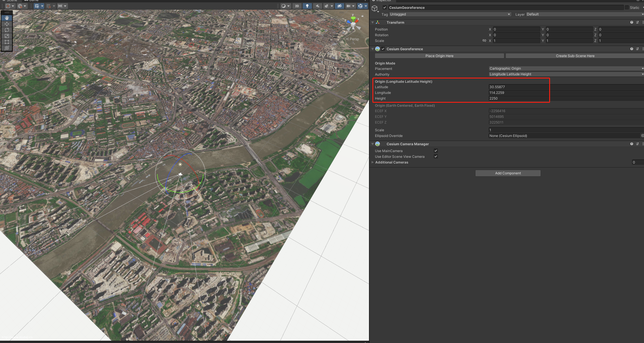Click the Gizmos toggle icon
Viewport: 644px width, 343px height.
click(360, 6)
